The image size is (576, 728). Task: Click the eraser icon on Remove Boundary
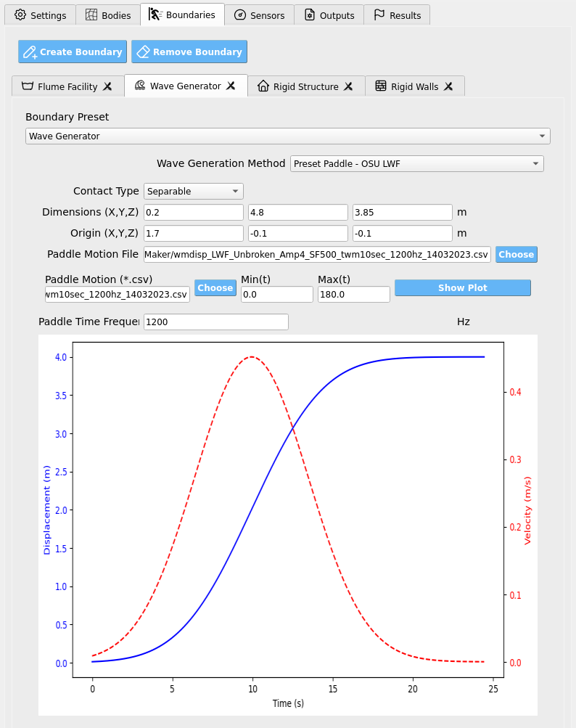(x=144, y=52)
